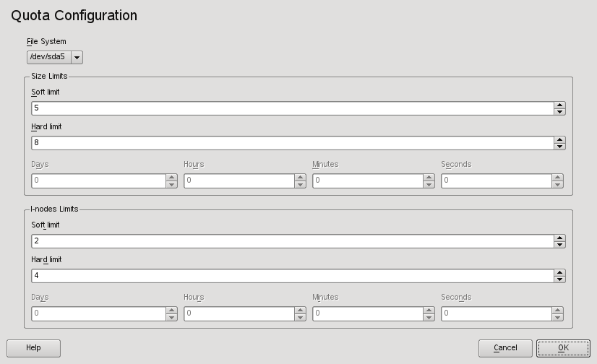Click Size Limits Hours field

tap(239, 181)
